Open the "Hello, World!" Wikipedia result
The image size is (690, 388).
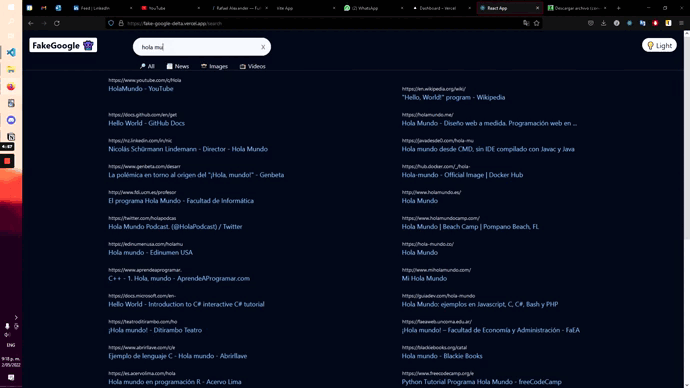[x=453, y=97]
